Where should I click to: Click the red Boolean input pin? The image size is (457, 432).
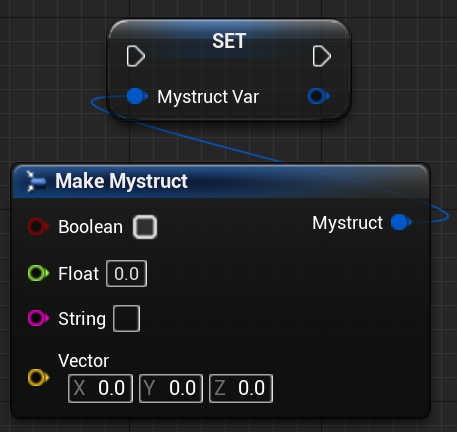click(38, 227)
